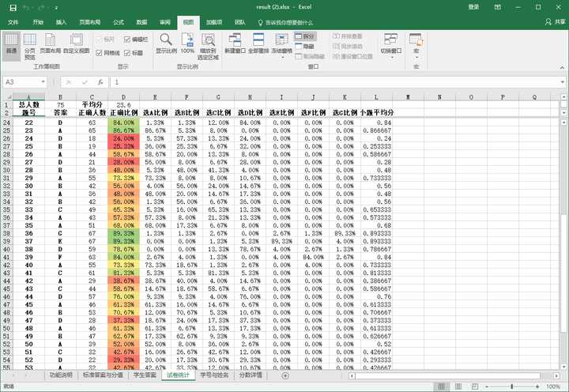Screen dimensions: 569x392
Task: Open the 团队 Team tab
Action: 240,22
